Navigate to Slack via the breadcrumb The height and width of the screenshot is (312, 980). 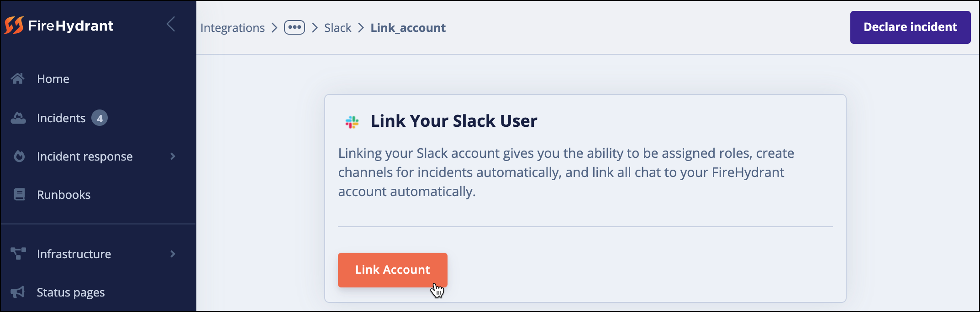click(x=337, y=27)
